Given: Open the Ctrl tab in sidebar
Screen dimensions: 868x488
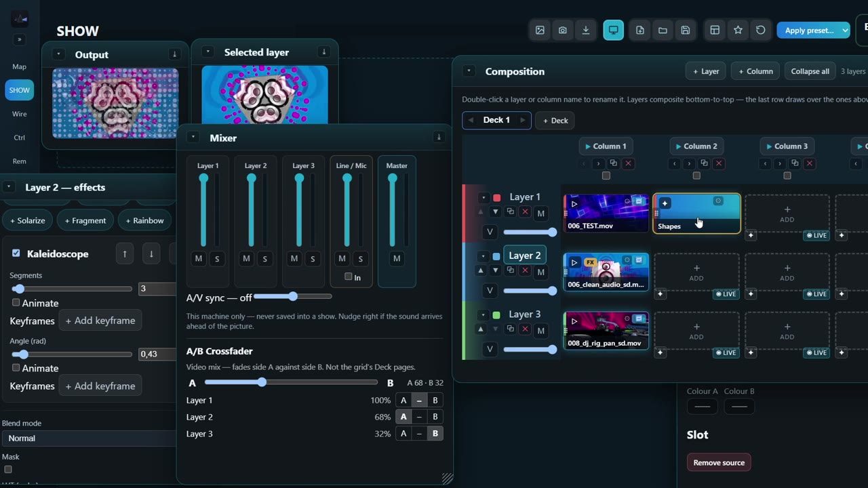Looking at the screenshot, I should (x=19, y=138).
